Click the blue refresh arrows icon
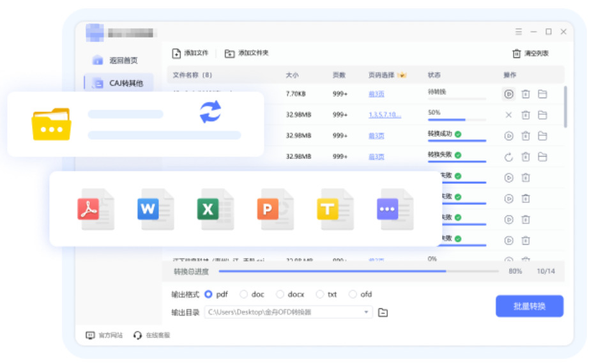Screen dimensions: 601x364 [210, 112]
